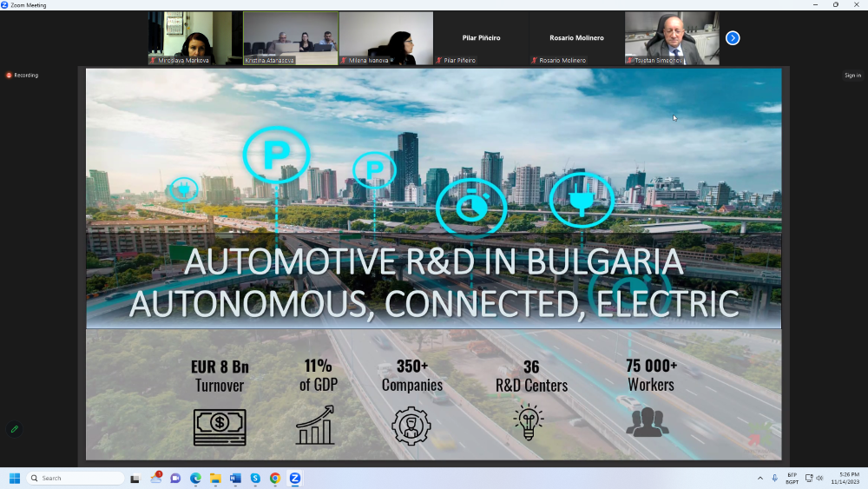The image size is (868, 489).
Task: Switch to Microsoft Word on taskbar
Action: coord(235,479)
